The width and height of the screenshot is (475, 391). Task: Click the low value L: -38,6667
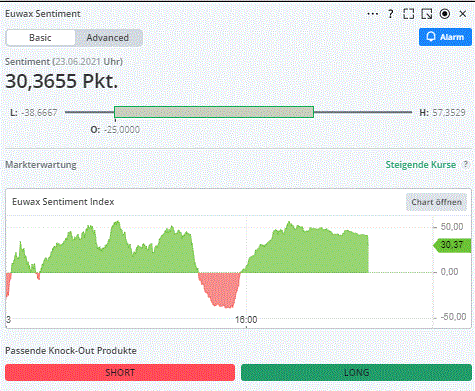point(34,113)
